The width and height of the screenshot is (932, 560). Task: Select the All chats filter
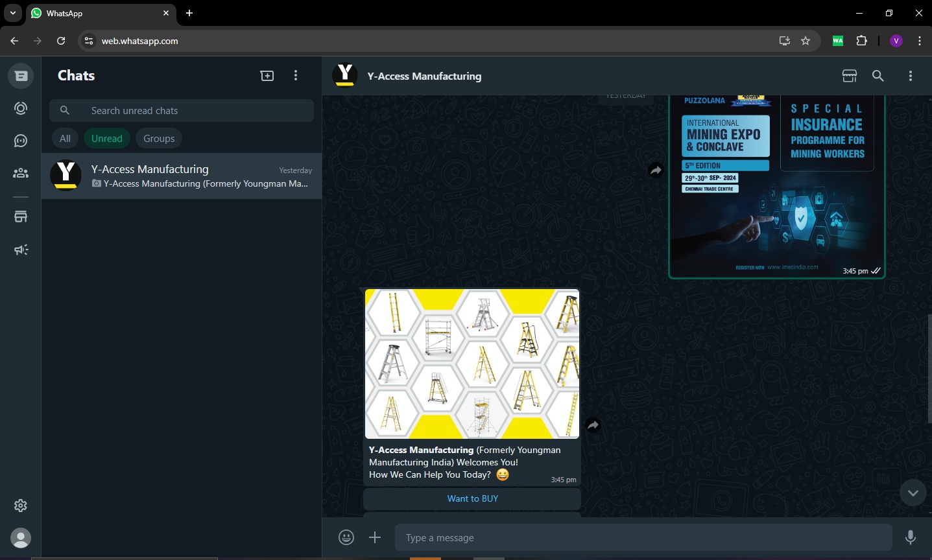point(65,139)
